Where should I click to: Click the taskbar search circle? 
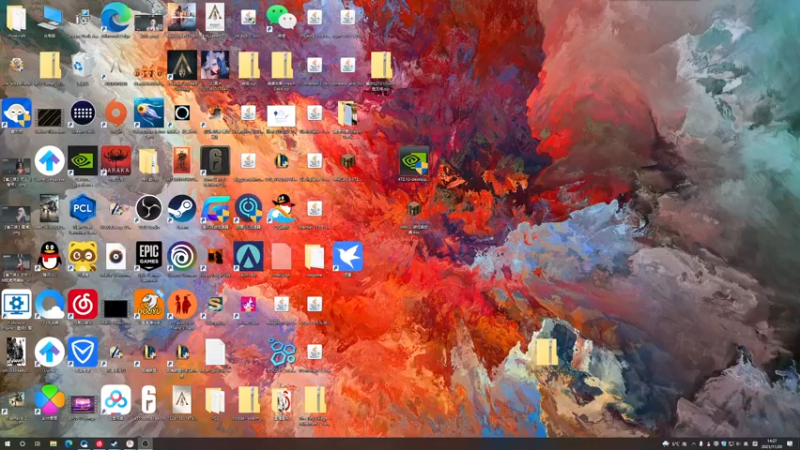(22, 444)
